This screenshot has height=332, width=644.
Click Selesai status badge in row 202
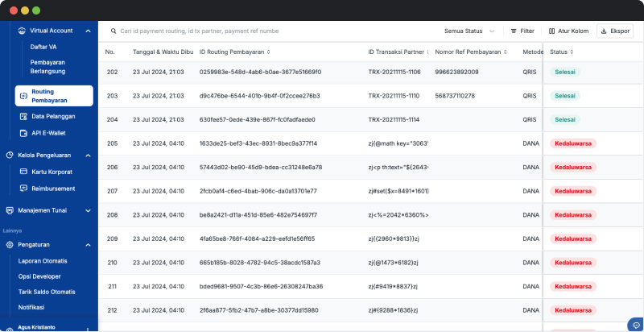[565, 73]
